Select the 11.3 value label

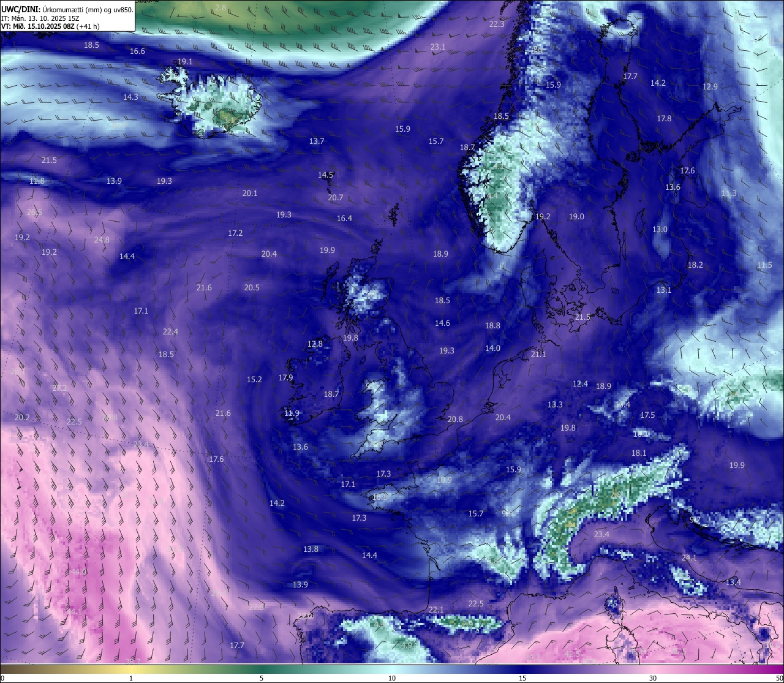729,194
